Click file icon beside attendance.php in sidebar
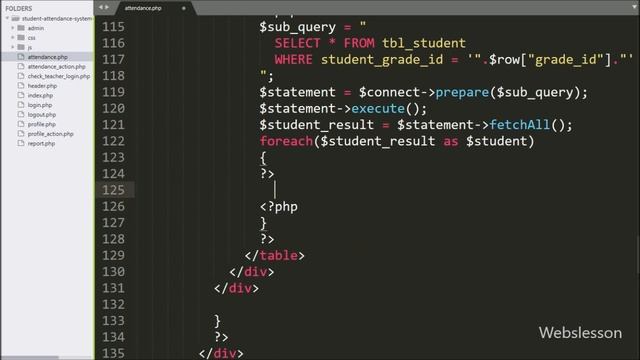640x360 pixels. click(21, 57)
